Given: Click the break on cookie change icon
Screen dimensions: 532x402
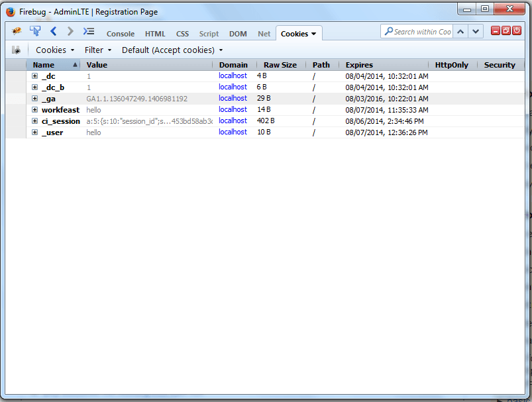Looking at the screenshot, I should click(16, 50).
